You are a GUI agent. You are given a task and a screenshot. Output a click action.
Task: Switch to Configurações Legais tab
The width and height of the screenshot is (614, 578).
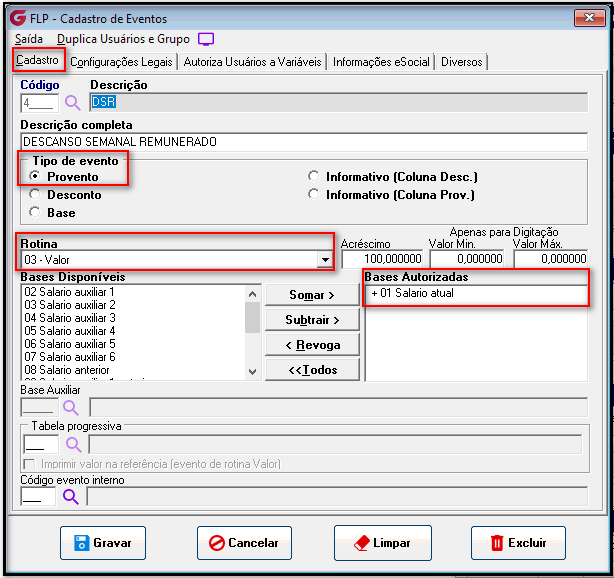121,62
